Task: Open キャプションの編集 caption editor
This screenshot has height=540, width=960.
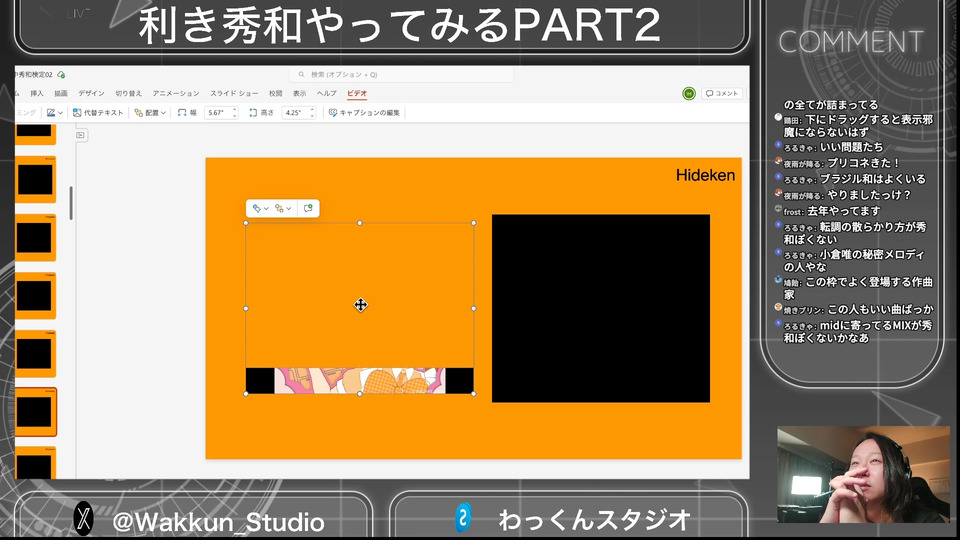Action: click(364, 113)
